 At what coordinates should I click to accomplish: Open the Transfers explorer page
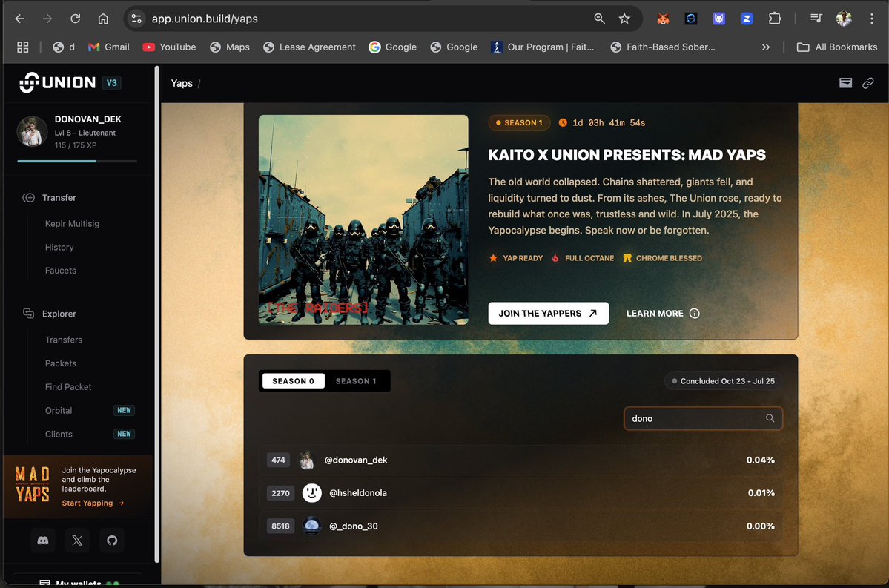point(64,340)
